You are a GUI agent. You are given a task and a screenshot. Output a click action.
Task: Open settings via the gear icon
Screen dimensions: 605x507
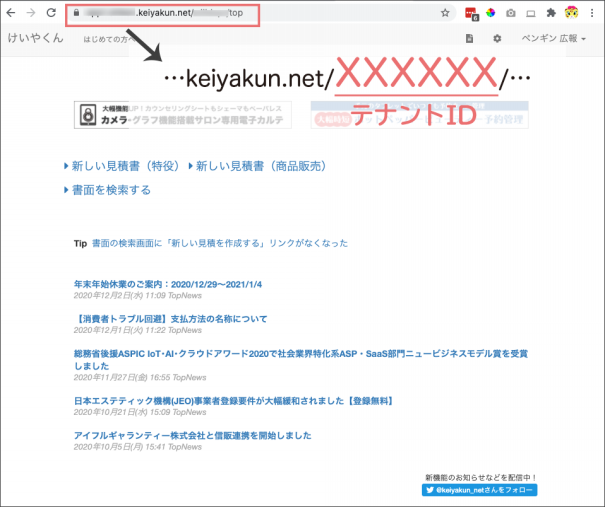pyautogui.click(x=497, y=38)
